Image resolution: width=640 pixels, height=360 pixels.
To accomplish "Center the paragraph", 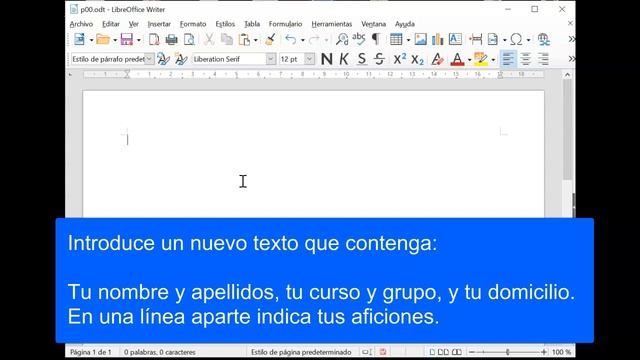I will click(x=526, y=59).
